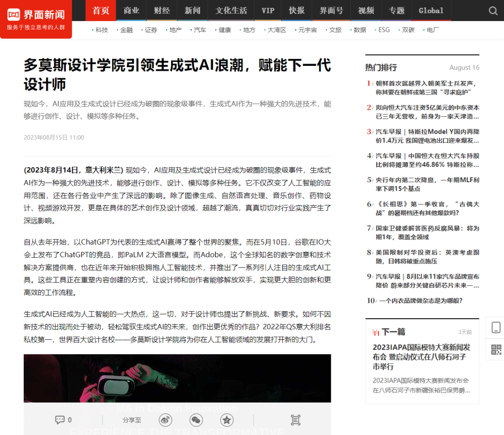This screenshot has height=435, width=504.
Task: Click the 界面新闻 logo
Action: click(36, 19)
